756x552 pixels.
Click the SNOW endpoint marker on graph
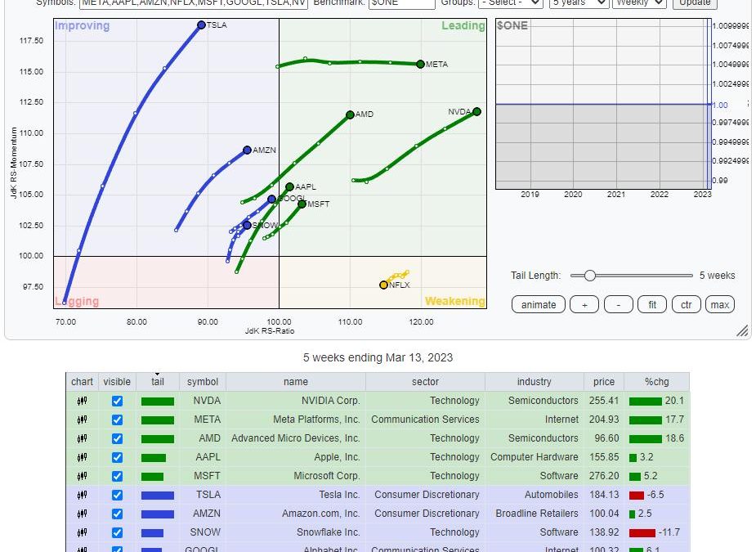[x=248, y=226]
